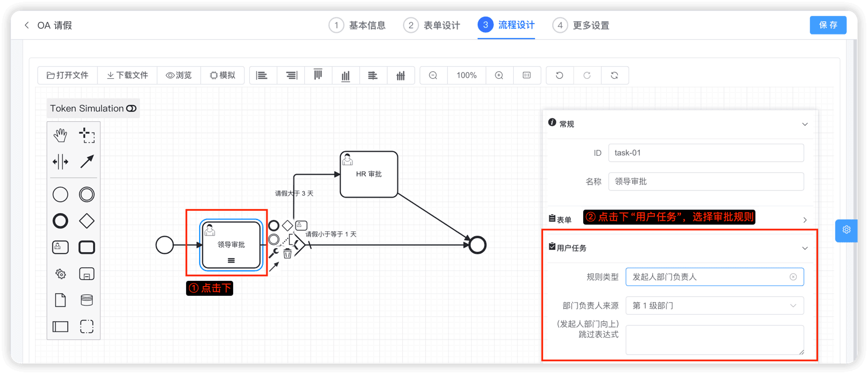Change element type using wrench icon
868x374 pixels.
274,253
